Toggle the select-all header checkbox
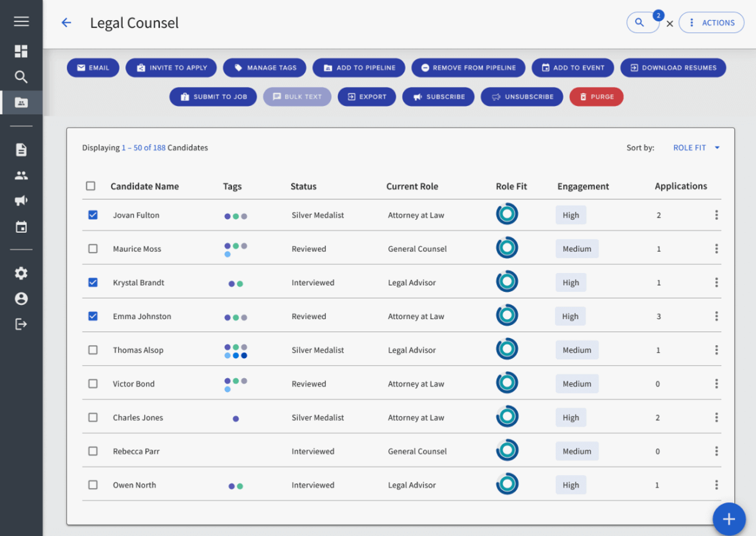 click(x=90, y=186)
